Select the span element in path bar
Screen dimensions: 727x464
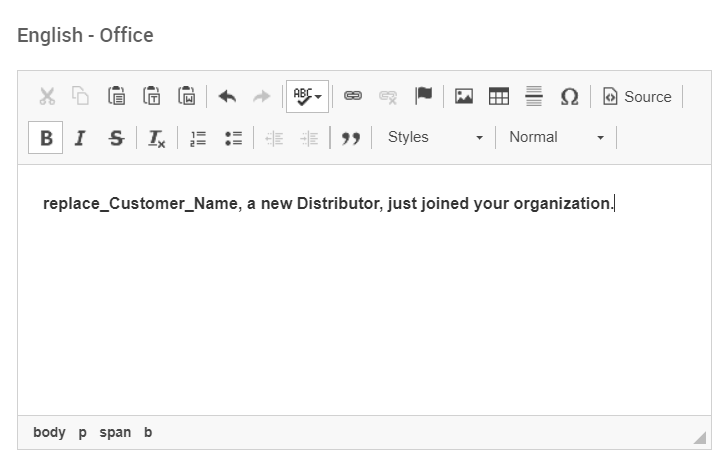coord(115,433)
